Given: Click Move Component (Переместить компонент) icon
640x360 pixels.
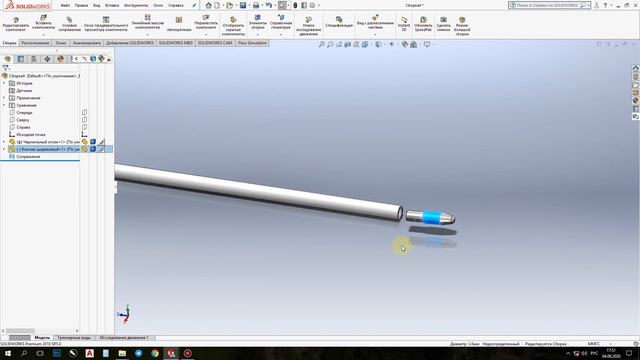Looking at the screenshot, I should [206, 18].
